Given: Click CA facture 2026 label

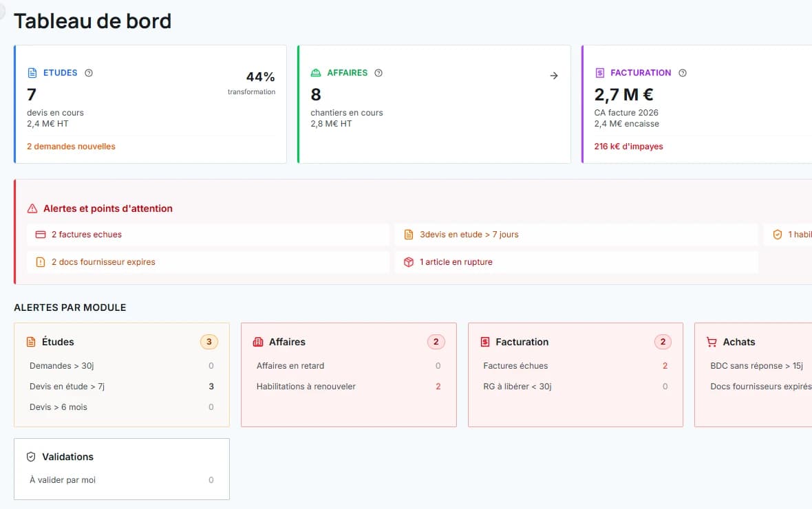Looking at the screenshot, I should [x=626, y=113].
